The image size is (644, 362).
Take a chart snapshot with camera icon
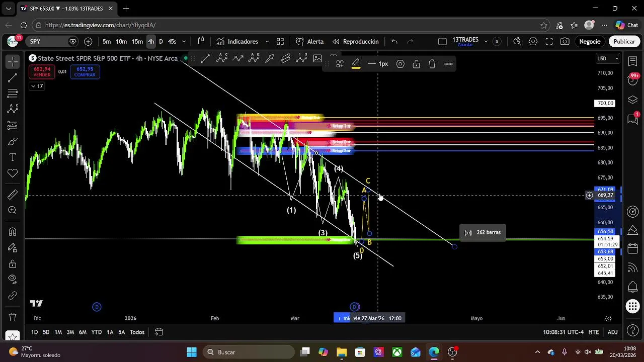565,42
